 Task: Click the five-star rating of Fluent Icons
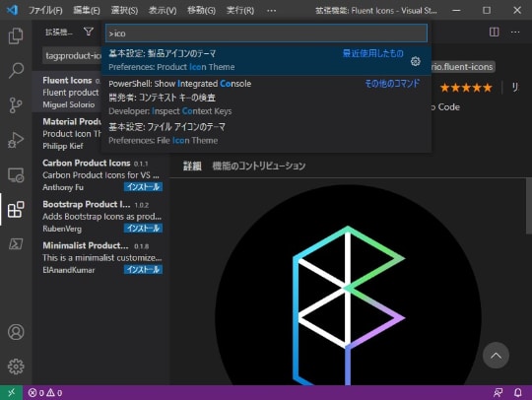[x=466, y=88]
